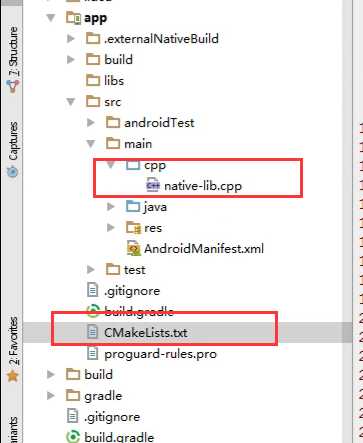Expand the res folder

pyautogui.click(x=111, y=228)
